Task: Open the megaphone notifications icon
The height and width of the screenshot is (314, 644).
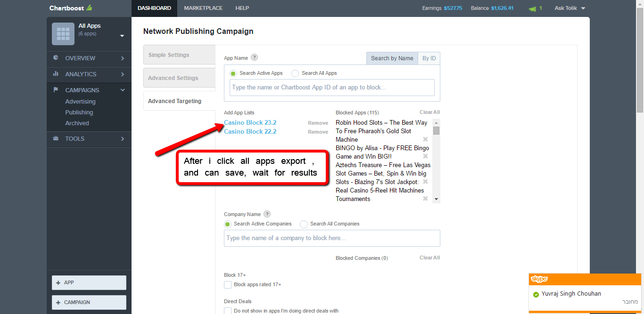Action: pos(532,8)
